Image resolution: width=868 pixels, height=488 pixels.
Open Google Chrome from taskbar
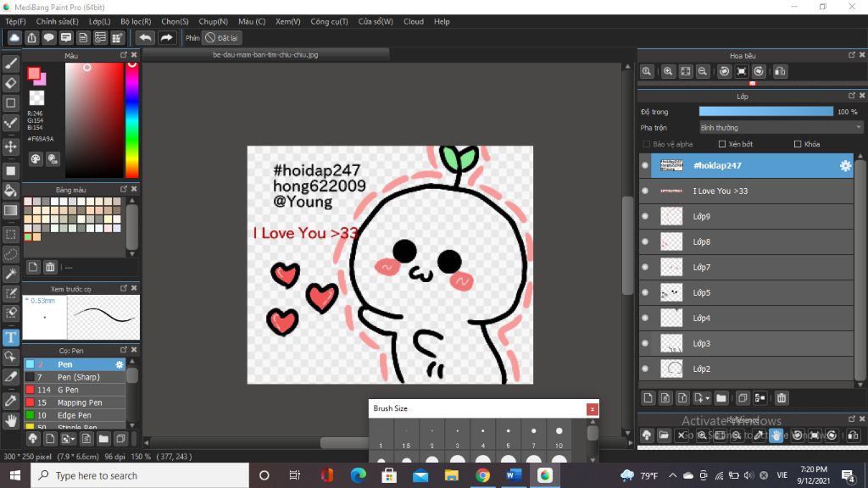[482, 475]
